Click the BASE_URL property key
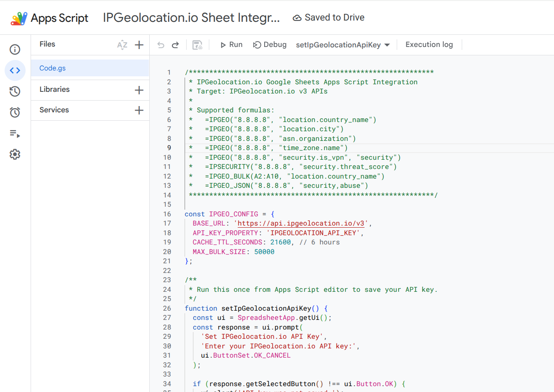554x392 pixels. (209, 223)
